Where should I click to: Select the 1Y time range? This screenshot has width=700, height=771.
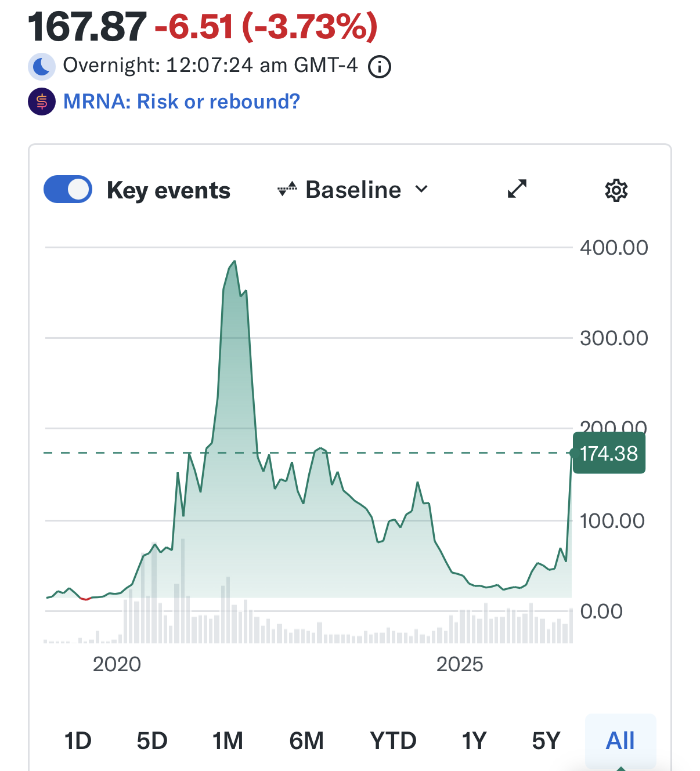(474, 741)
